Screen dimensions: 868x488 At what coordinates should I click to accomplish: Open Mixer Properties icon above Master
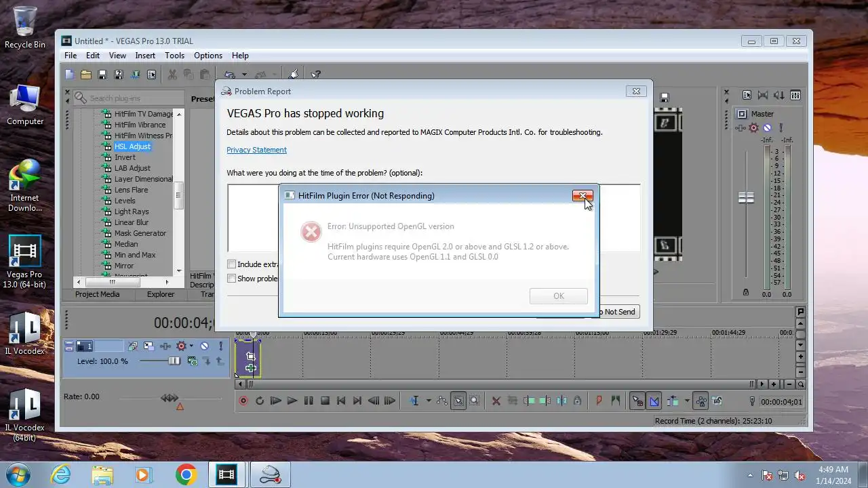click(x=747, y=96)
